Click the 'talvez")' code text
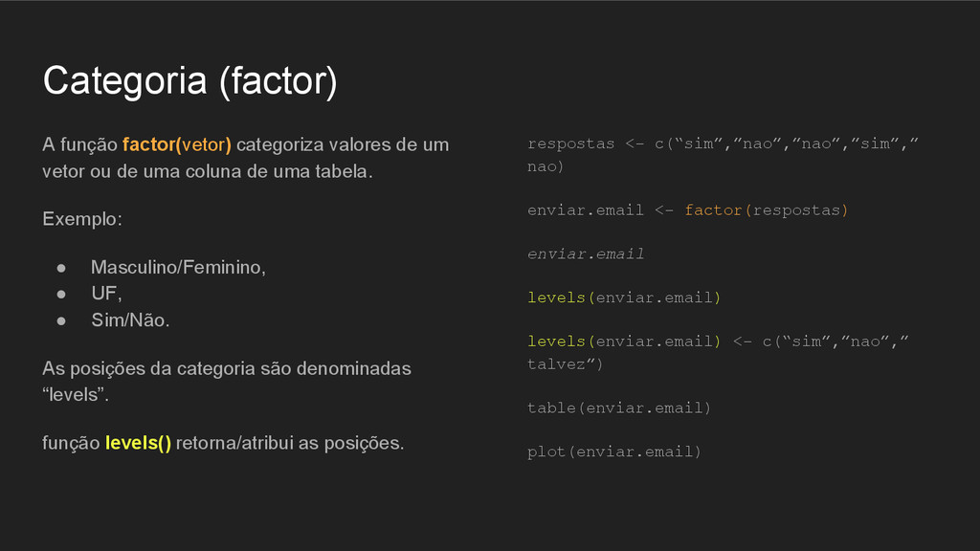980x551 pixels. (565, 364)
